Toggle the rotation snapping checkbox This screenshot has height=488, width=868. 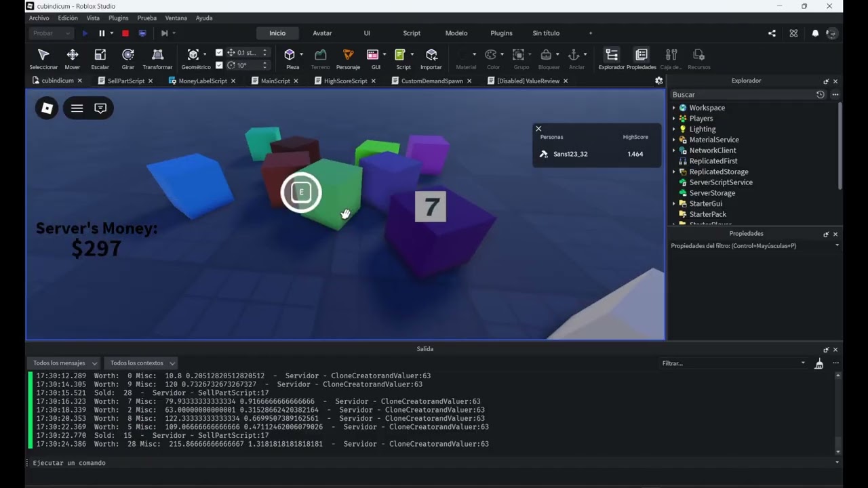219,65
